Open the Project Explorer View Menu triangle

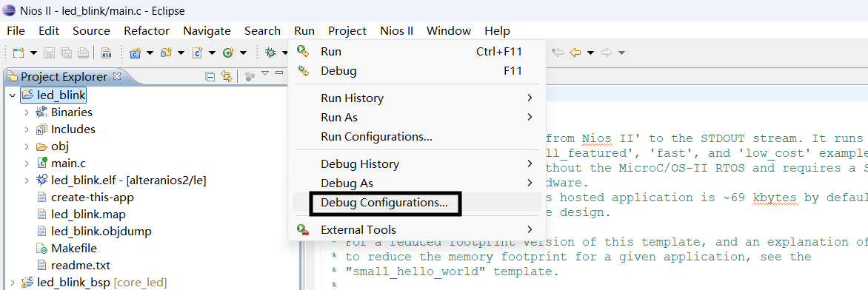[264, 73]
